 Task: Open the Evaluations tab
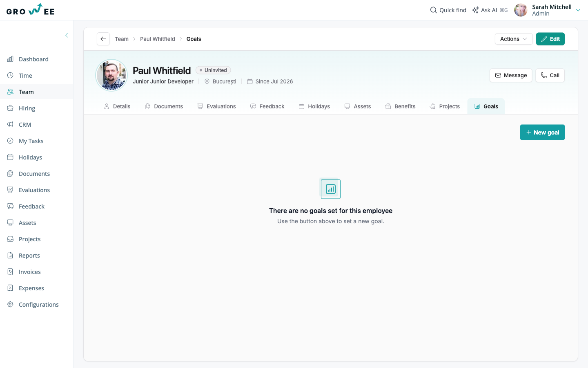click(216, 106)
